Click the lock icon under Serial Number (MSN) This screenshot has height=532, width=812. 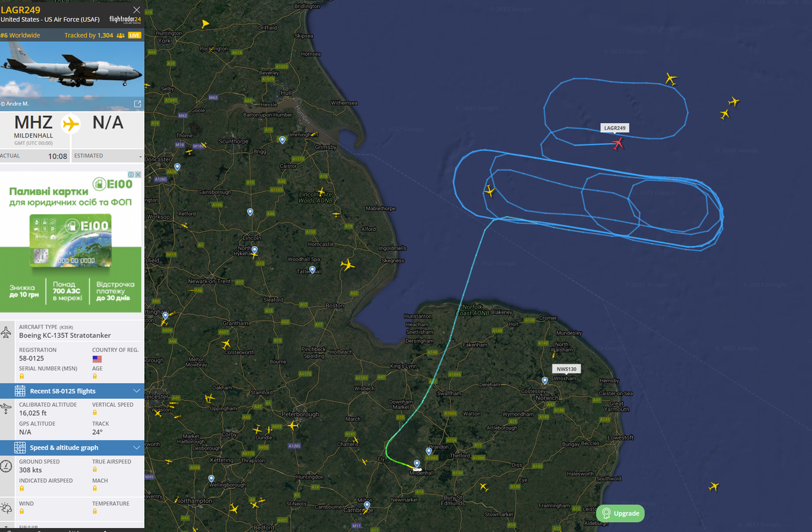click(22, 377)
